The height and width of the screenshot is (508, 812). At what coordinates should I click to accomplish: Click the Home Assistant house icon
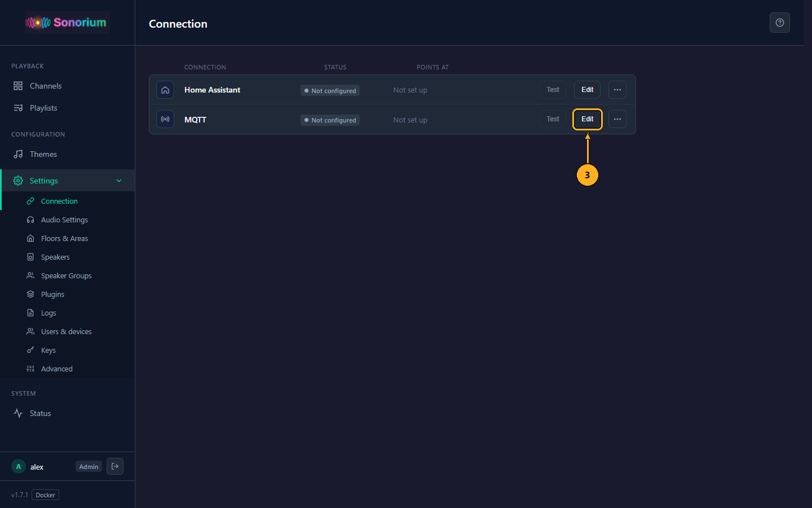(x=165, y=90)
